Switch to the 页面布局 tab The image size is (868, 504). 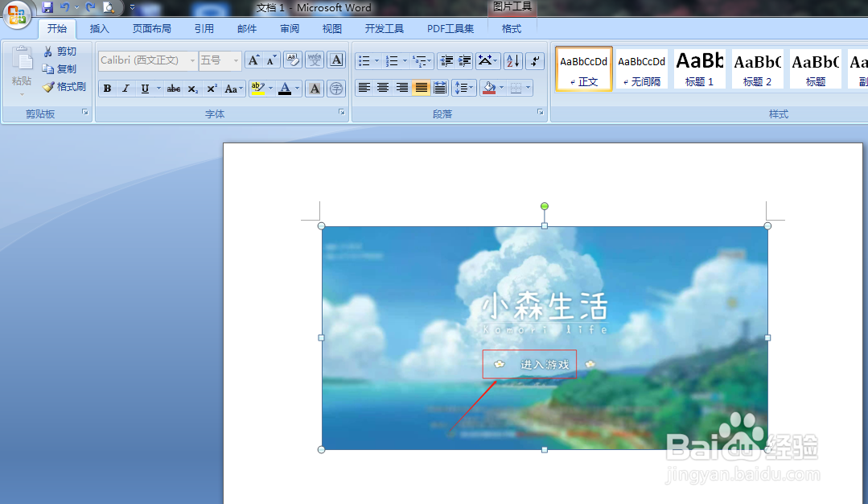(x=152, y=29)
